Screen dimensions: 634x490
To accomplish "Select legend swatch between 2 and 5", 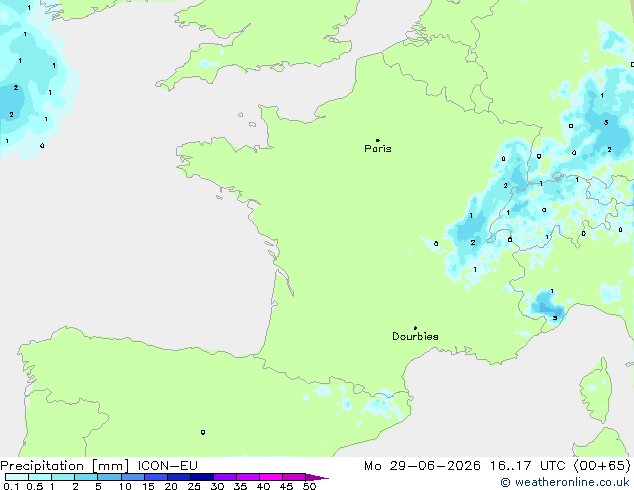I will (86, 477).
